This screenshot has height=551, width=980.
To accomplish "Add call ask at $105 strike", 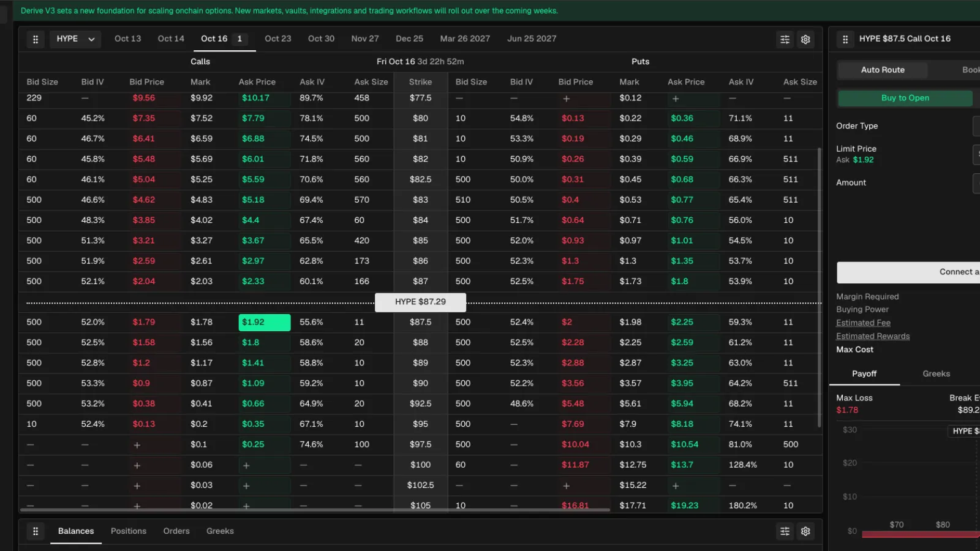I will (x=246, y=506).
